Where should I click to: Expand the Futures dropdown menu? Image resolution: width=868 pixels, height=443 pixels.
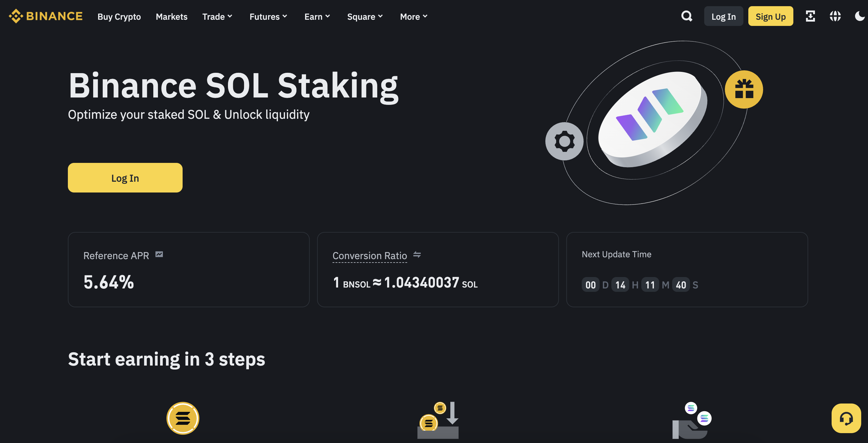[x=268, y=16]
